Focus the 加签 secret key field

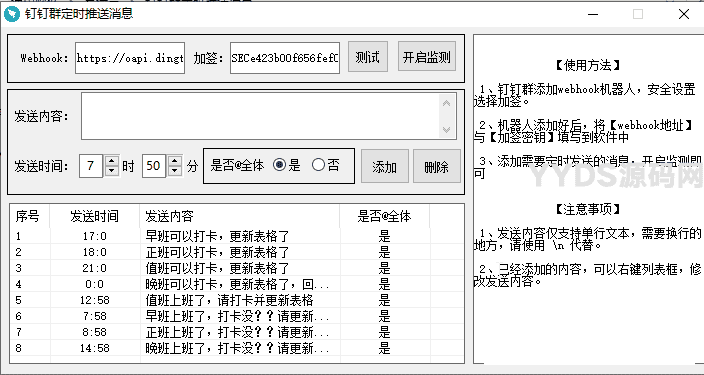click(x=285, y=58)
